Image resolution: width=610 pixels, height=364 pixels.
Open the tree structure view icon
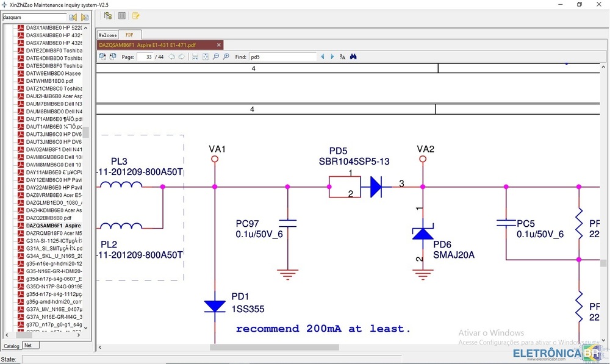[x=107, y=16]
